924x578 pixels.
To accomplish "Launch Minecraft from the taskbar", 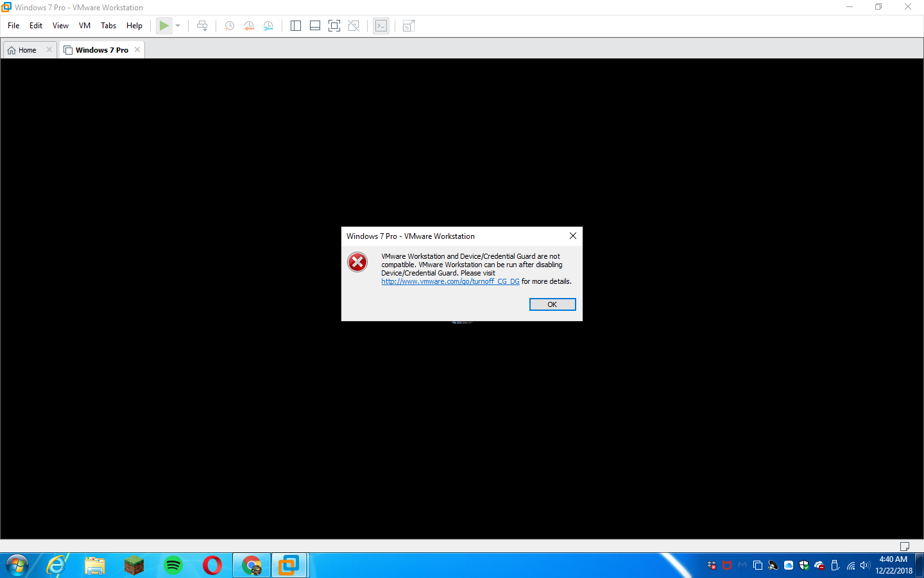I will (134, 565).
